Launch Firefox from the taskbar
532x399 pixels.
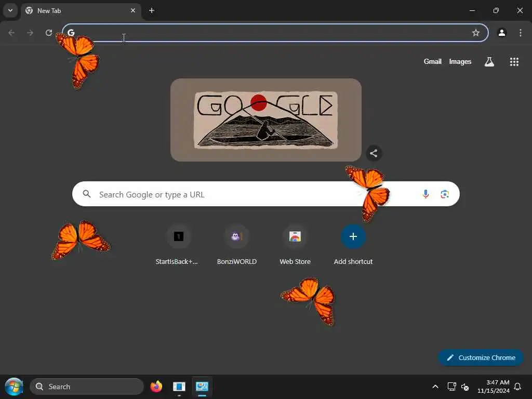156,387
